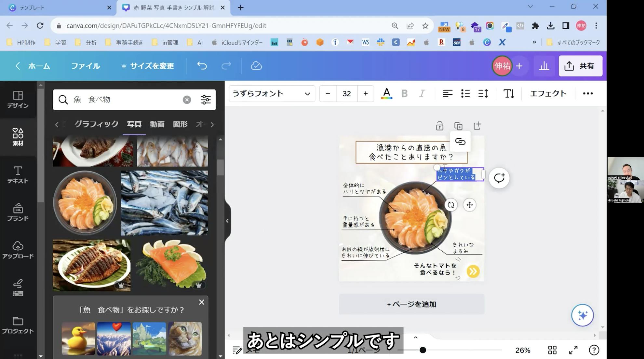Open the プロジェクト (Projects) sidebar panel
This screenshot has height=359, width=644.
coord(18,325)
